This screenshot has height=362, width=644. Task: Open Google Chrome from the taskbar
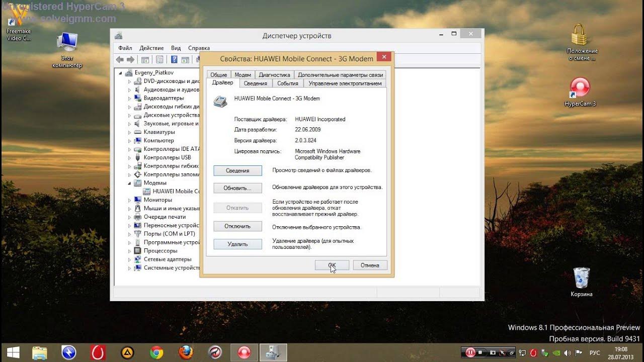click(x=156, y=352)
